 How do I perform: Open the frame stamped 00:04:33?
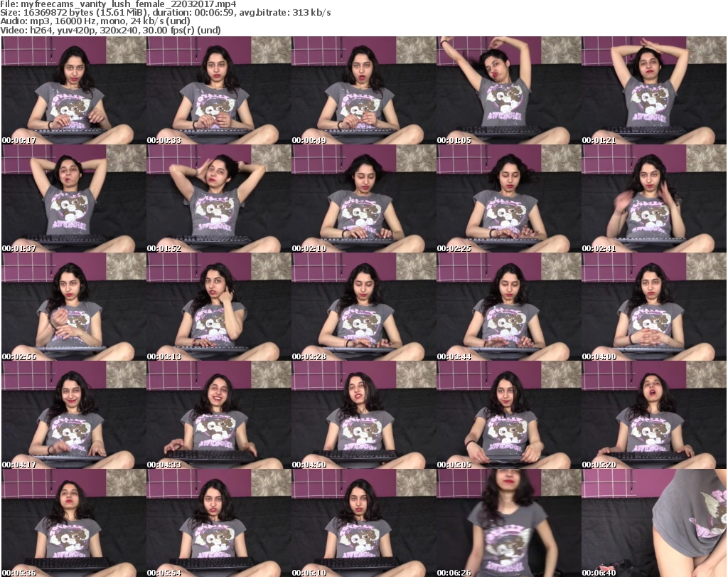click(x=219, y=415)
